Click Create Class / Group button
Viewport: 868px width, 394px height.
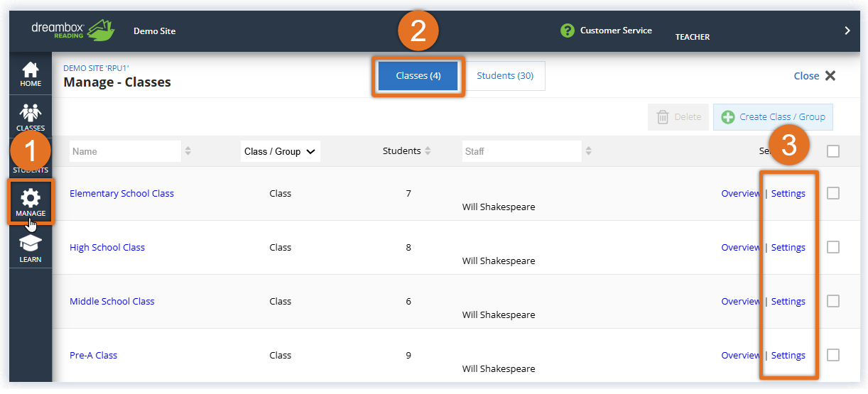(x=773, y=117)
